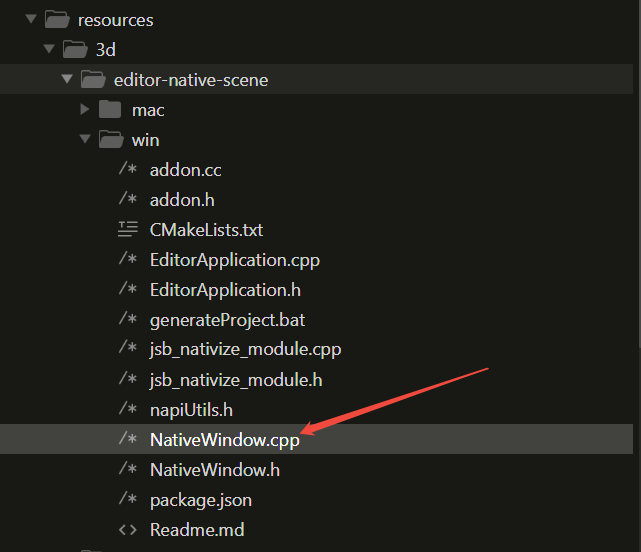Click the mac folder icon
641x552 pixels.
(111, 109)
